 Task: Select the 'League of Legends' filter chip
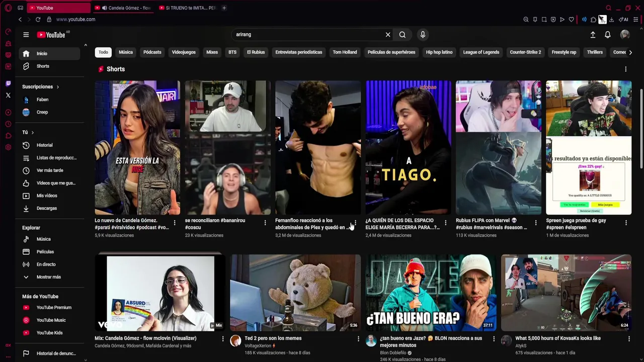pos(481,52)
